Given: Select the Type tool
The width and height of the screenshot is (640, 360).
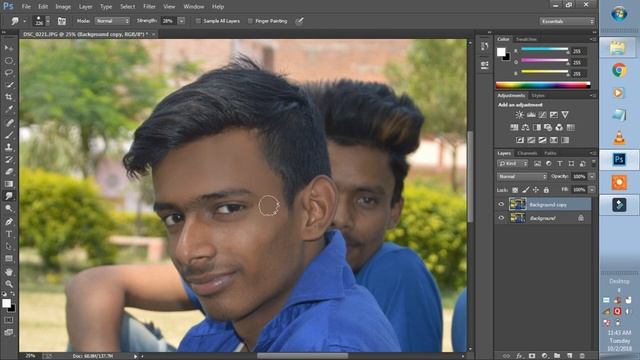Looking at the screenshot, I should pos(9,234).
